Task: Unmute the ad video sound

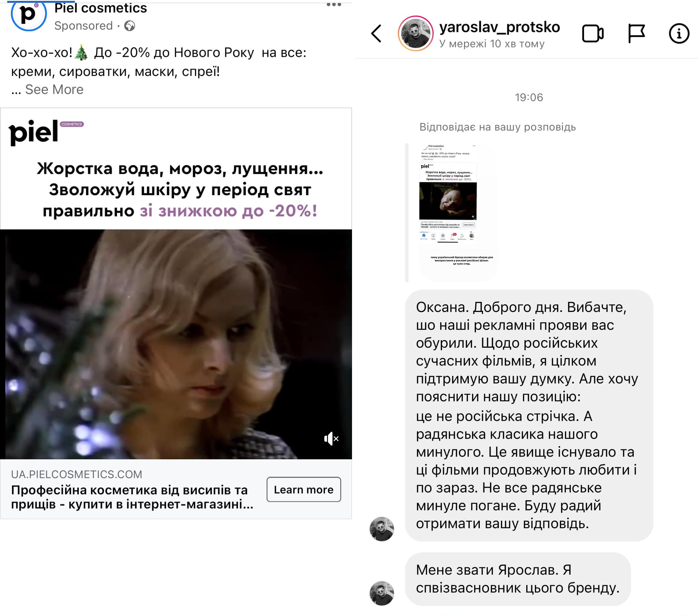Action: coord(331,439)
